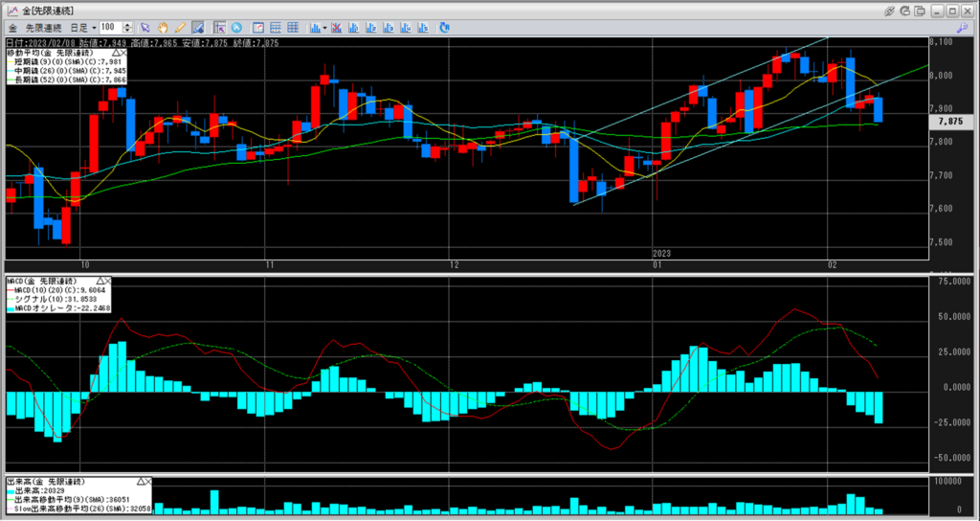Click the 先限連続 contract menu item

[x=44, y=28]
